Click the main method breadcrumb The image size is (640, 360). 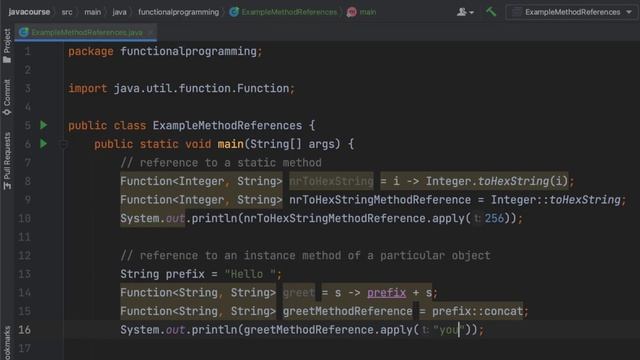point(362,12)
